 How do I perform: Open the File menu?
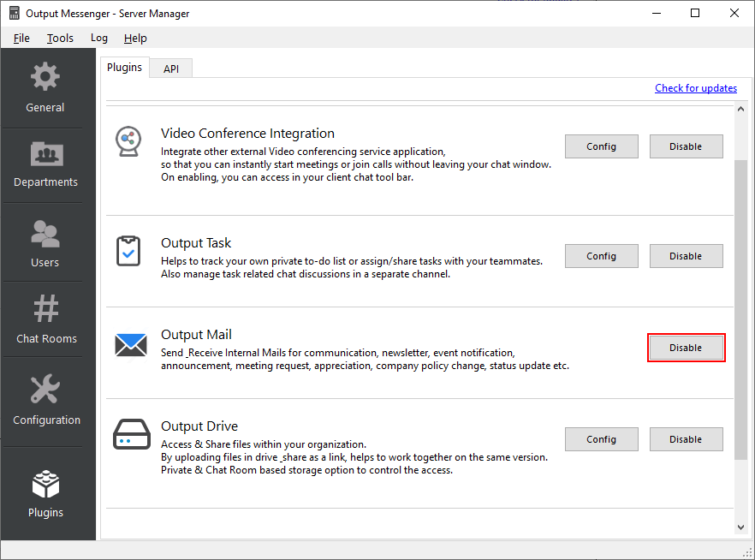(x=21, y=38)
